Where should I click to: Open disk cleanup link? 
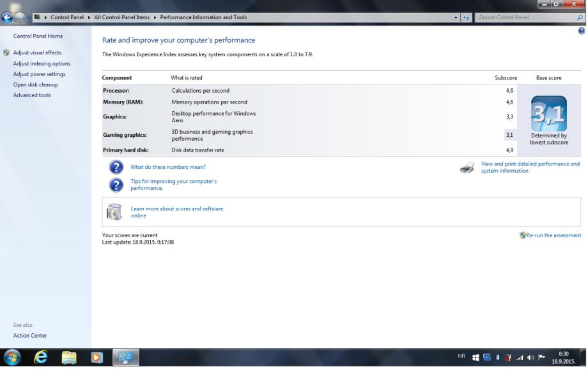(36, 84)
